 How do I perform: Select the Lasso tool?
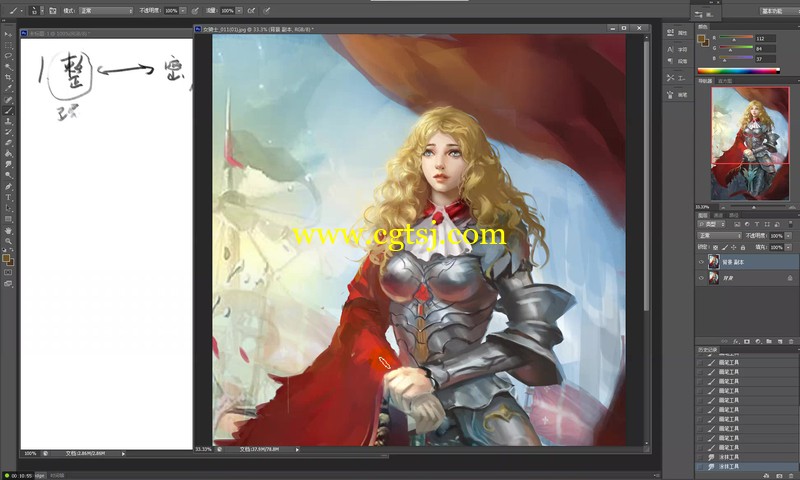coord(8,56)
